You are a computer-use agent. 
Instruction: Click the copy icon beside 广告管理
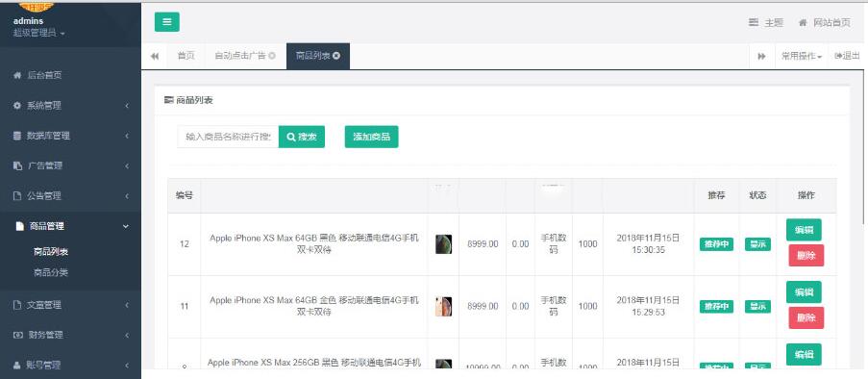16,165
